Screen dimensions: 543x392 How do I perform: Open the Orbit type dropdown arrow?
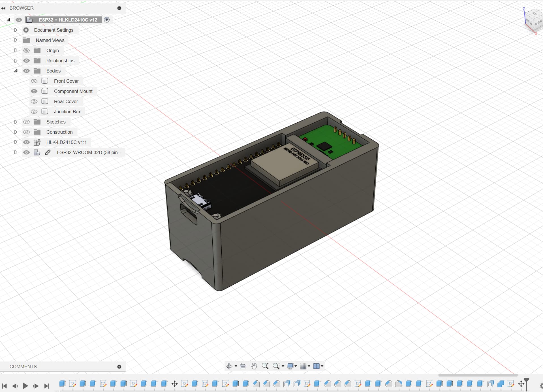236,366
